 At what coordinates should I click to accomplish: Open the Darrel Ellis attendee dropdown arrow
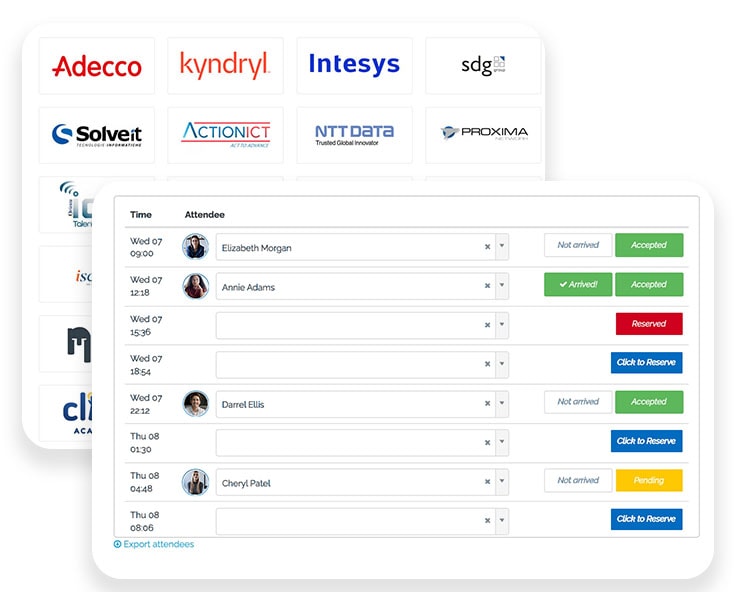coord(502,403)
